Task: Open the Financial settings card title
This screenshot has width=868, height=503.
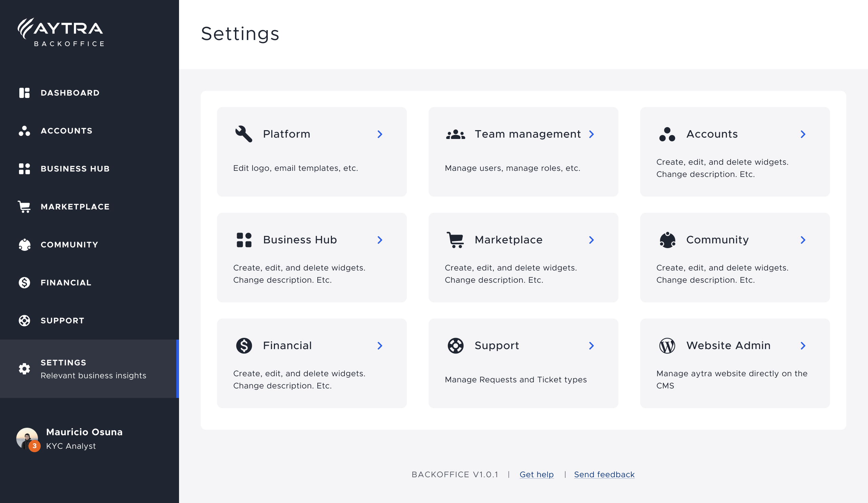Action: [x=287, y=345]
